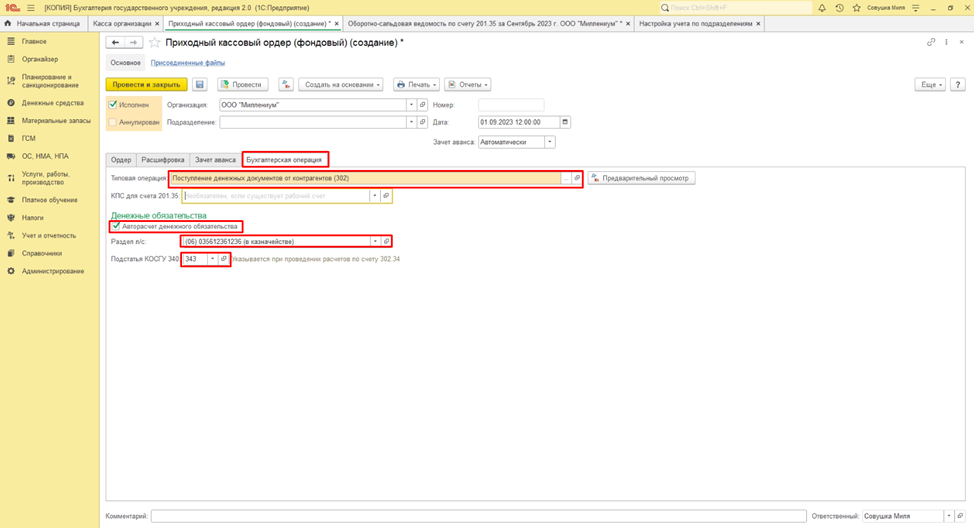Expand Подстатья КОСГУ 340 dropdown
The image size is (974, 528).
pos(212,259)
